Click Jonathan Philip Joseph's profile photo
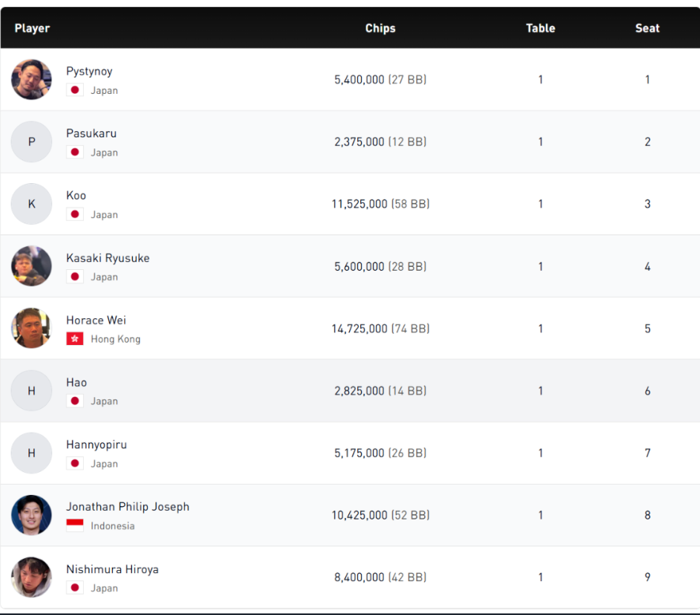The height and width of the screenshot is (615, 700). pyautogui.click(x=32, y=515)
